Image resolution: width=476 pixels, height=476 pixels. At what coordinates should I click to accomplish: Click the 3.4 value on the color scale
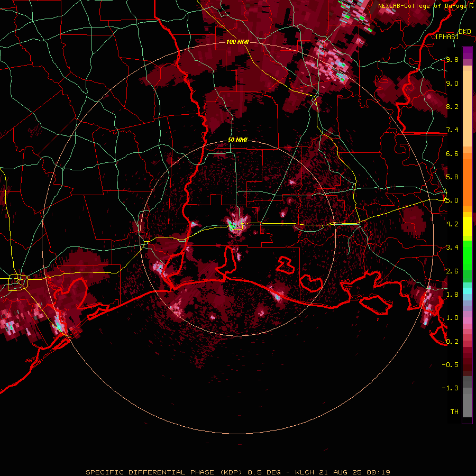click(452, 248)
